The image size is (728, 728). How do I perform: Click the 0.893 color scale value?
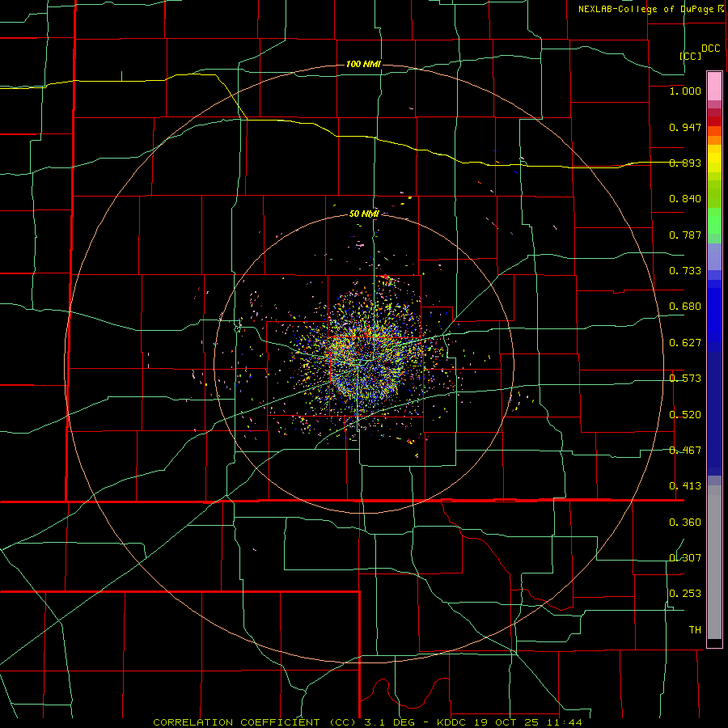(x=685, y=163)
